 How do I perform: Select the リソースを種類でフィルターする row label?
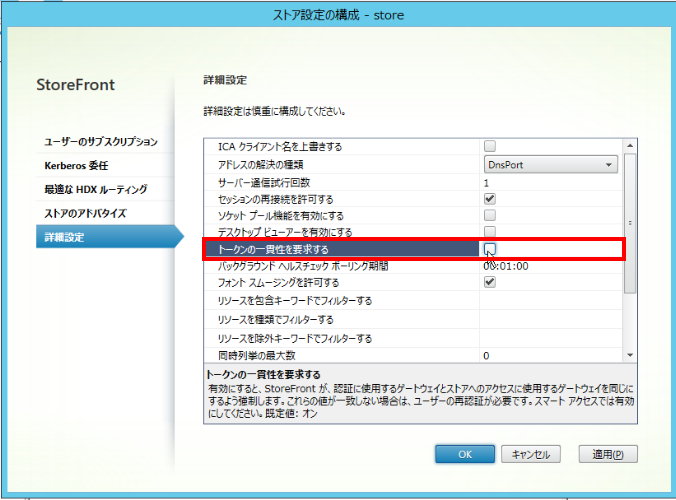click(275, 319)
